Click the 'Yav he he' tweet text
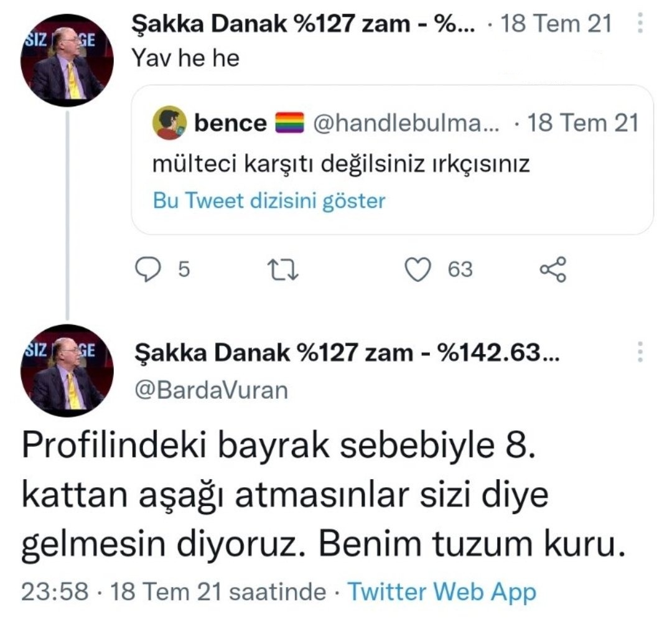The image size is (672, 623). point(186,59)
